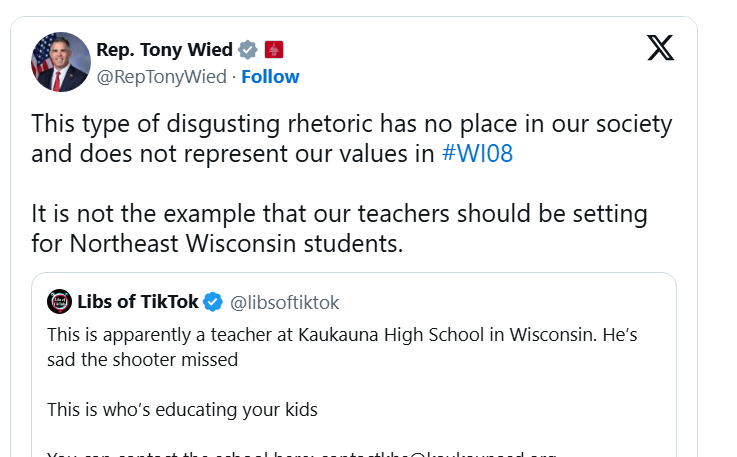
Task: Click the Libs of TikTok round avatar icon
Action: 60,301
